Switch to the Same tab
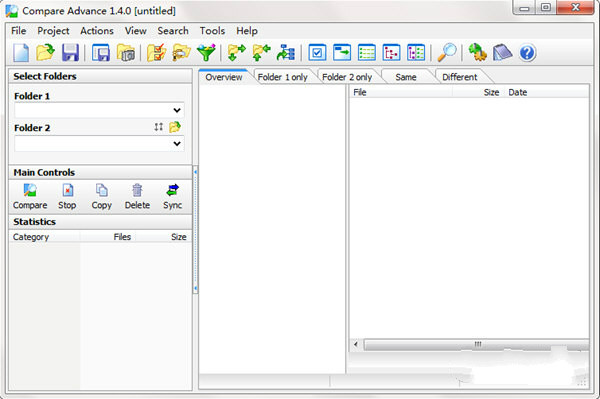Viewport: 600px width, 399px height. click(406, 77)
